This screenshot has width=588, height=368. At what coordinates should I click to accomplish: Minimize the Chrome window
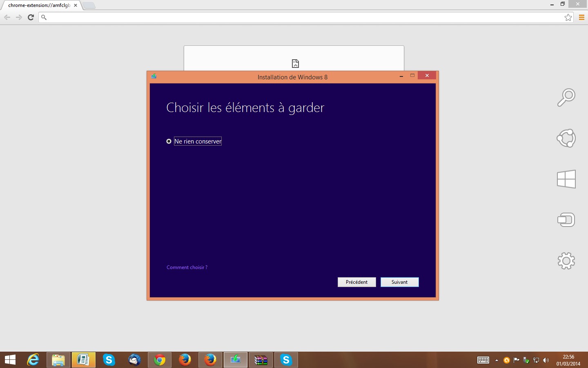[552, 4]
